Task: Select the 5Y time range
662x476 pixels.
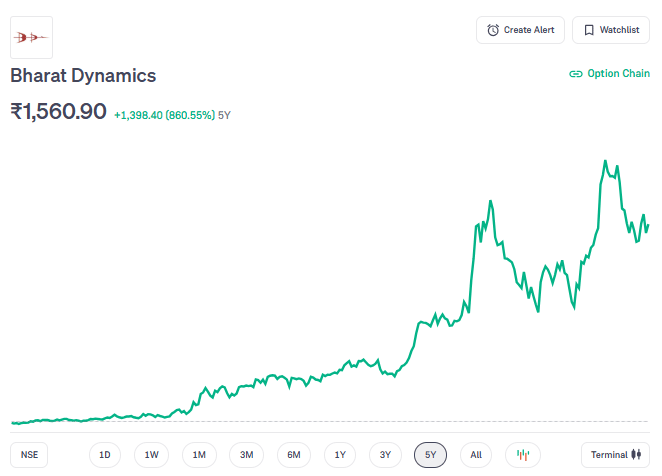Action: point(430,455)
